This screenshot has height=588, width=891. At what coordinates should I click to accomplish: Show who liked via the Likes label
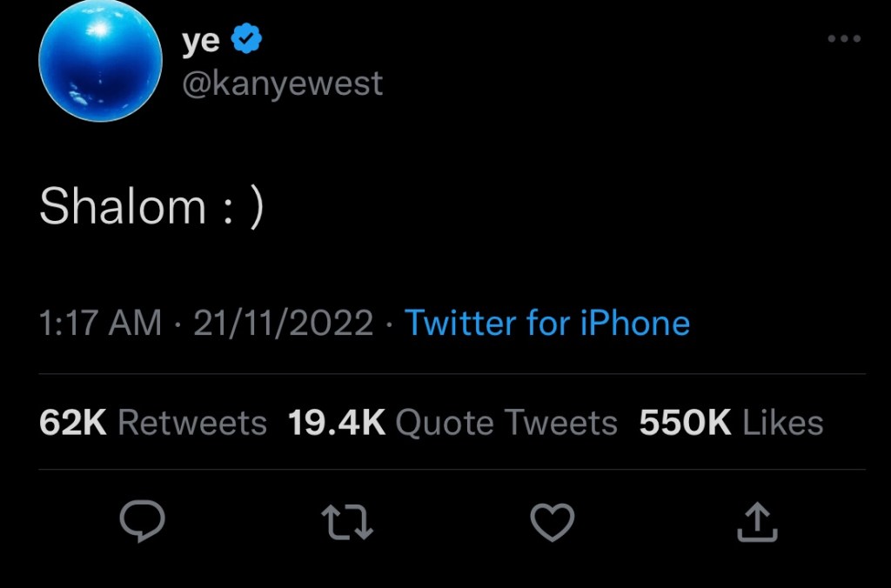[x=782, y=424]
